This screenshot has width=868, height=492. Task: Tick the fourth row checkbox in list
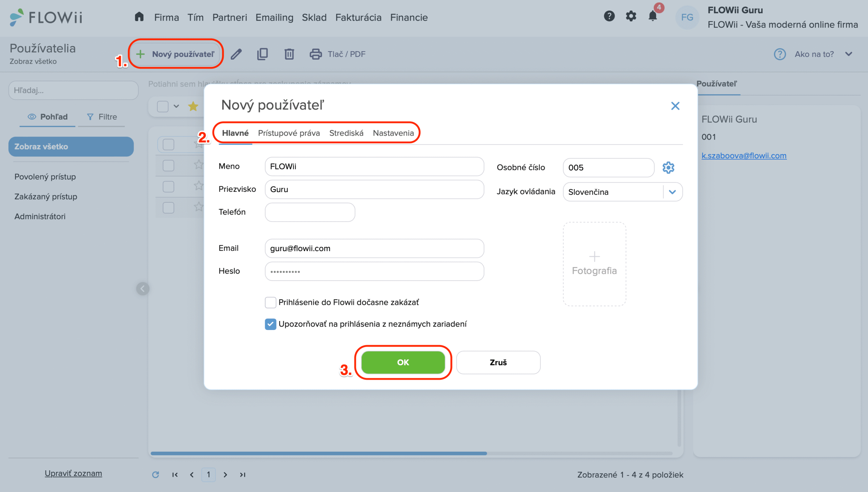click(x=168, y=208)
